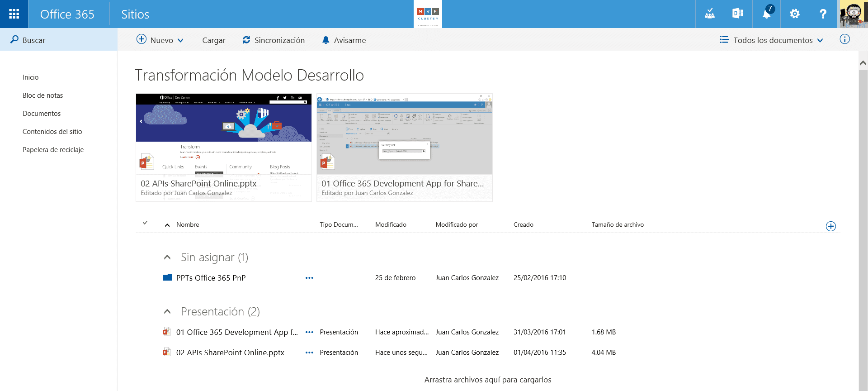Click the MVP Cluster logo

coord(428,14)
